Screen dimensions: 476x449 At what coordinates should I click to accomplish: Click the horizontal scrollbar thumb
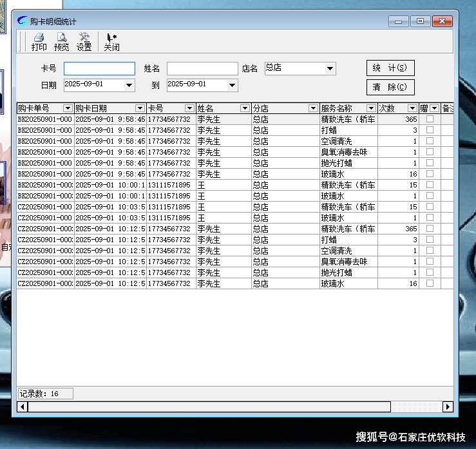pyautogui.click(x=209, y=407)
